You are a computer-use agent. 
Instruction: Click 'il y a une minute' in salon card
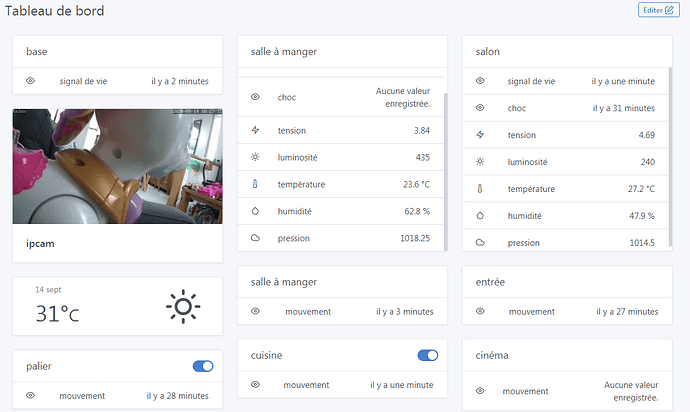[623, 81]
